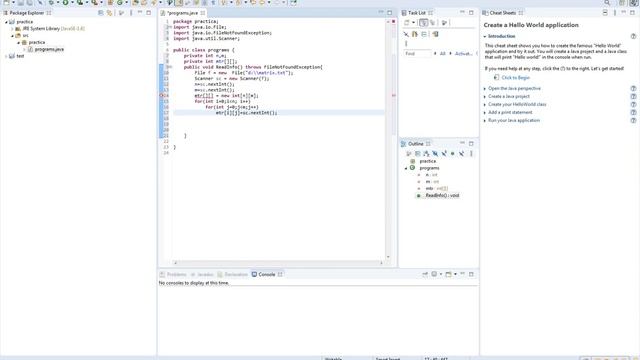Select ReadInfo() : void in Outline
The image size is (640, 360).
[442, 196]
